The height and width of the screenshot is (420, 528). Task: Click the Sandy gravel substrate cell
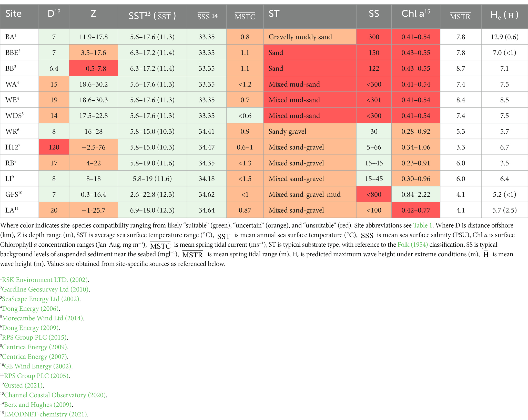pyautogui.click(x=310, y=131)
